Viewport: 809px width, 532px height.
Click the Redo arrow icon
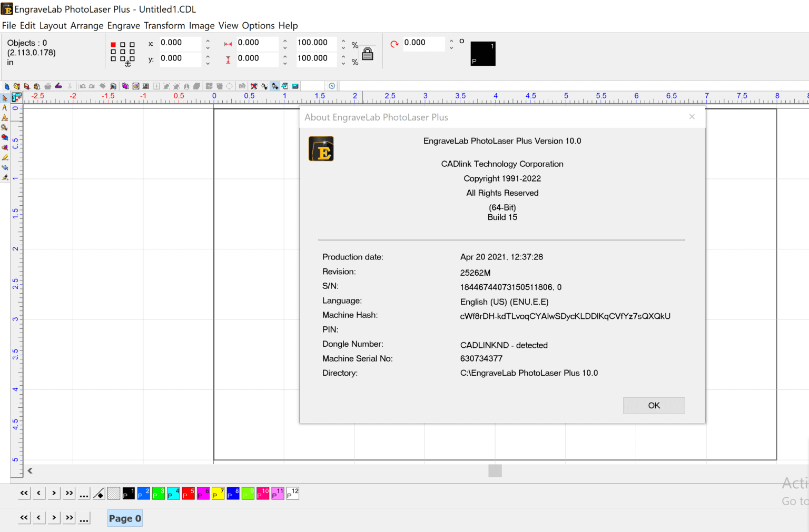[x=92, y=86]
